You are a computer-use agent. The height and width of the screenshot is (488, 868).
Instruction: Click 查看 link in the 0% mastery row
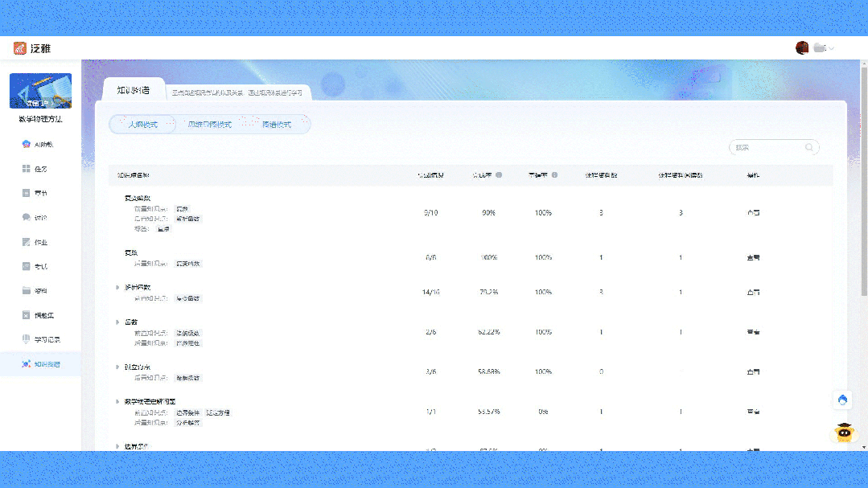pos(753,412)
